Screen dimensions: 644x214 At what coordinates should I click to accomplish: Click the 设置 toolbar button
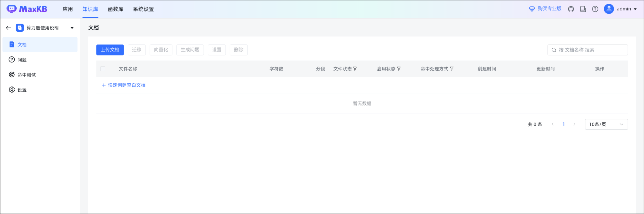[x=217, y=50]
